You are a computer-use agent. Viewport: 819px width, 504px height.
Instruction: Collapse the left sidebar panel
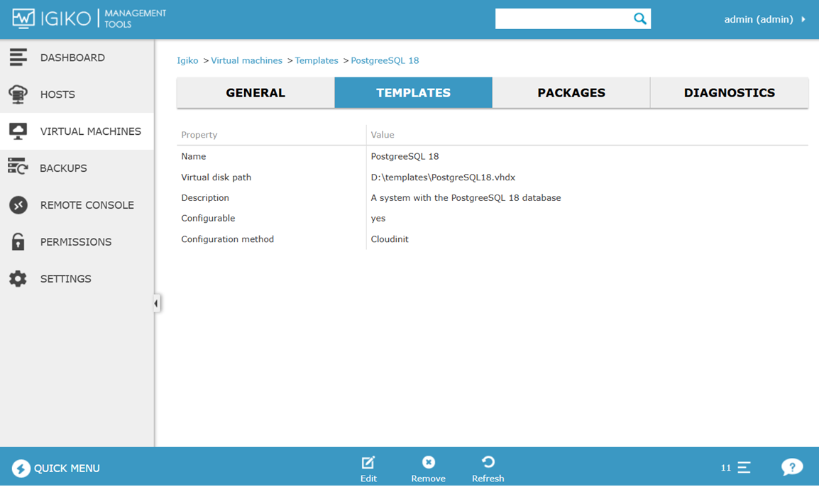(156, 303)
